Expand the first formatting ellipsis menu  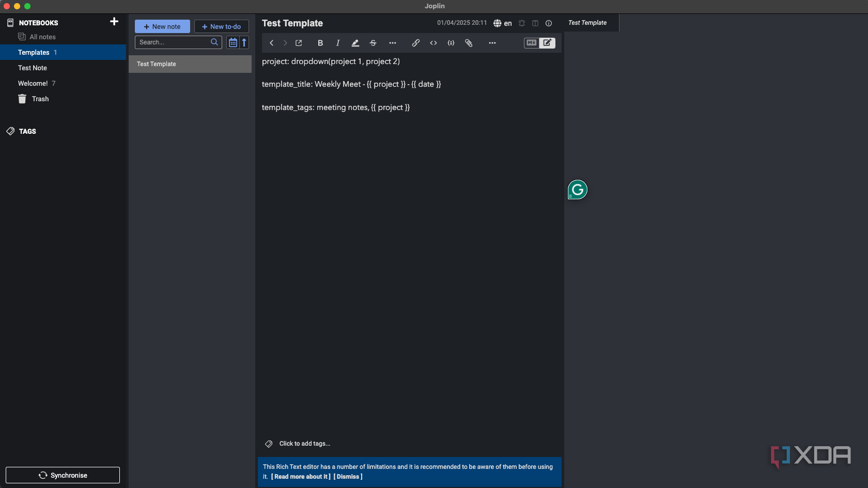pyautogui.click(x=393, y=43)
